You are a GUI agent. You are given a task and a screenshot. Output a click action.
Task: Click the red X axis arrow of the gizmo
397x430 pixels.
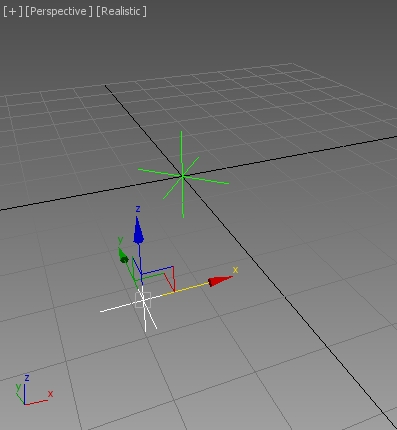tap(220, 281)
